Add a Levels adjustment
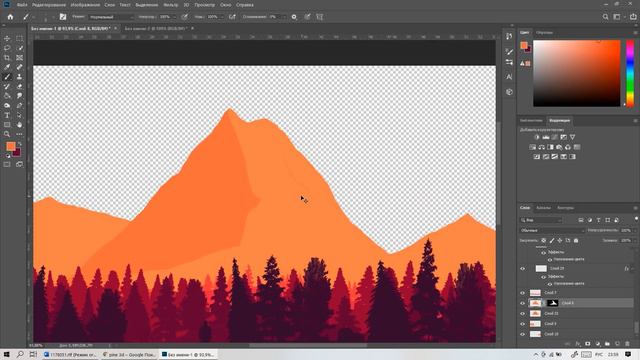Image resolution: width=640 pixels, height=360 pixels. pyautogui.click(x=546, y=137)
